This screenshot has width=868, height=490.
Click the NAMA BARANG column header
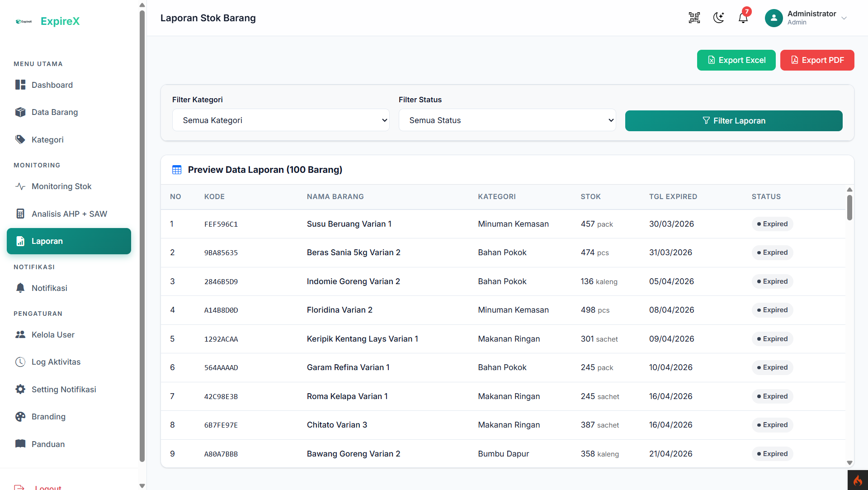[335, 197]
